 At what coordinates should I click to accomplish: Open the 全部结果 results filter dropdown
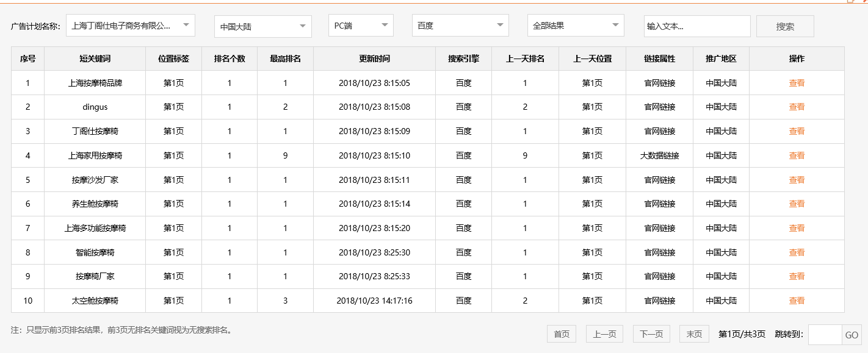[x=575, y=26]
